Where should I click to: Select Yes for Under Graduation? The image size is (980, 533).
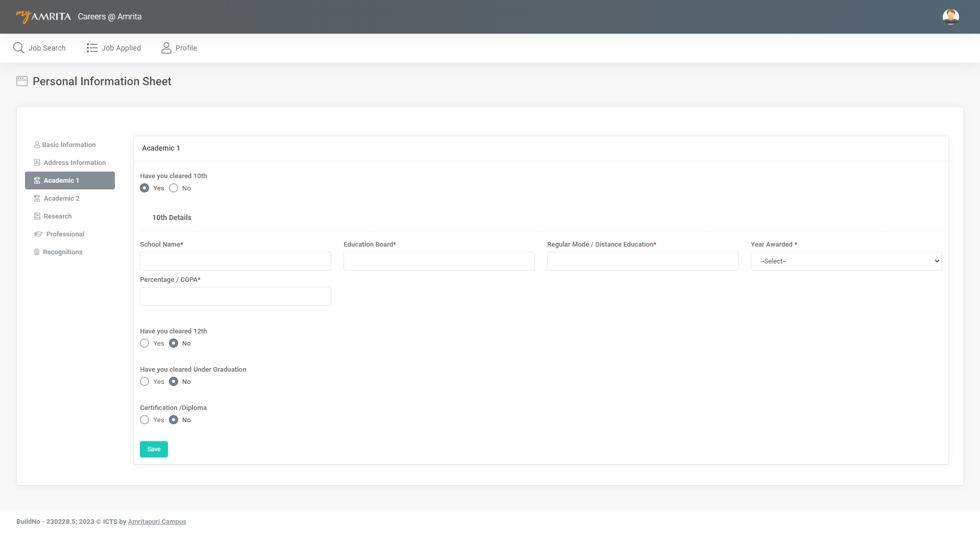[x=144, y=382]
